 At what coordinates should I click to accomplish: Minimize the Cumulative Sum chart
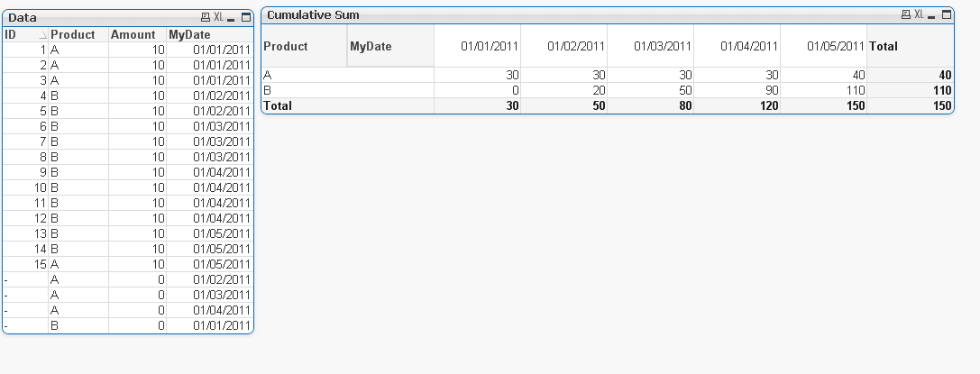coord(931,15)
